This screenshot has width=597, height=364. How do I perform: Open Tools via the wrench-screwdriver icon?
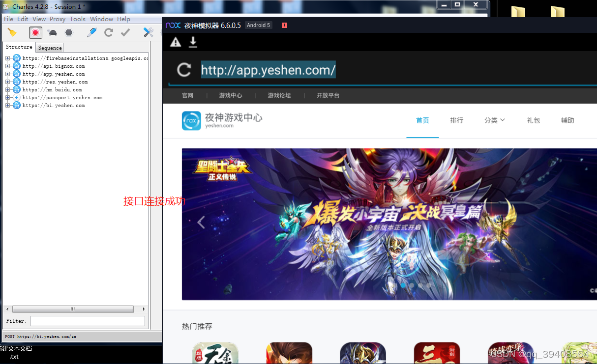148,32
